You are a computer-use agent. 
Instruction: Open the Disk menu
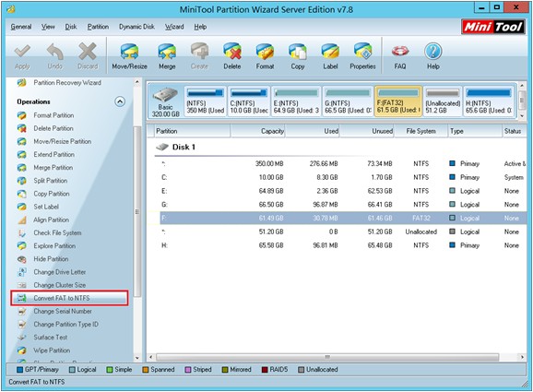[71, 27]
